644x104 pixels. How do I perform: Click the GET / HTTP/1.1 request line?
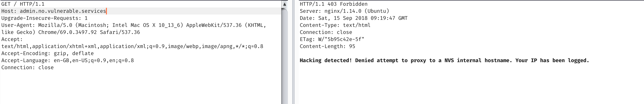[x=23, y=4]
